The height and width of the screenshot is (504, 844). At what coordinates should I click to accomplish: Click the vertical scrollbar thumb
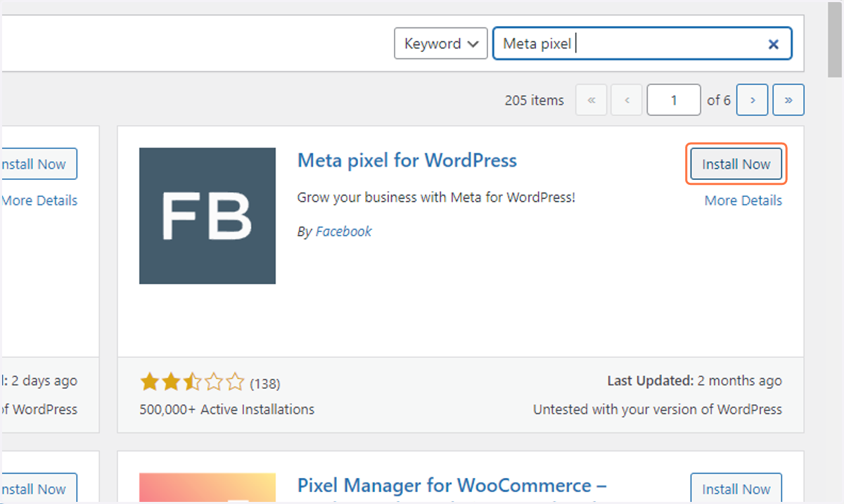click(x=835, y=39)
